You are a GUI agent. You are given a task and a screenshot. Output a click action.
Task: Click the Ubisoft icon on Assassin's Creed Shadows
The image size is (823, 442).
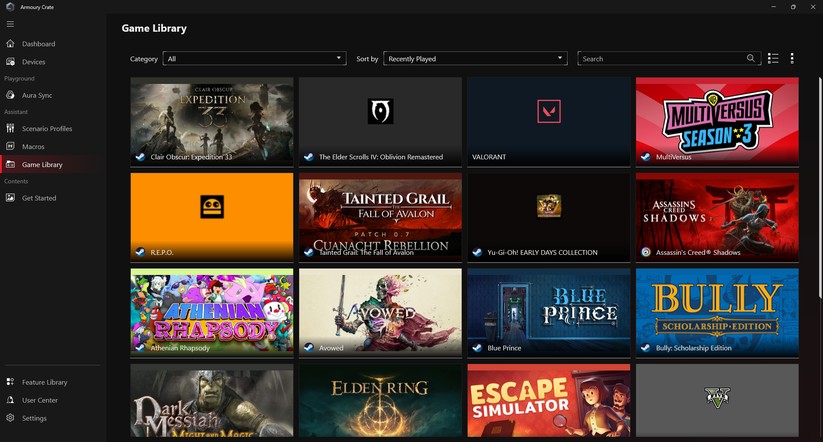click(646, 252)
